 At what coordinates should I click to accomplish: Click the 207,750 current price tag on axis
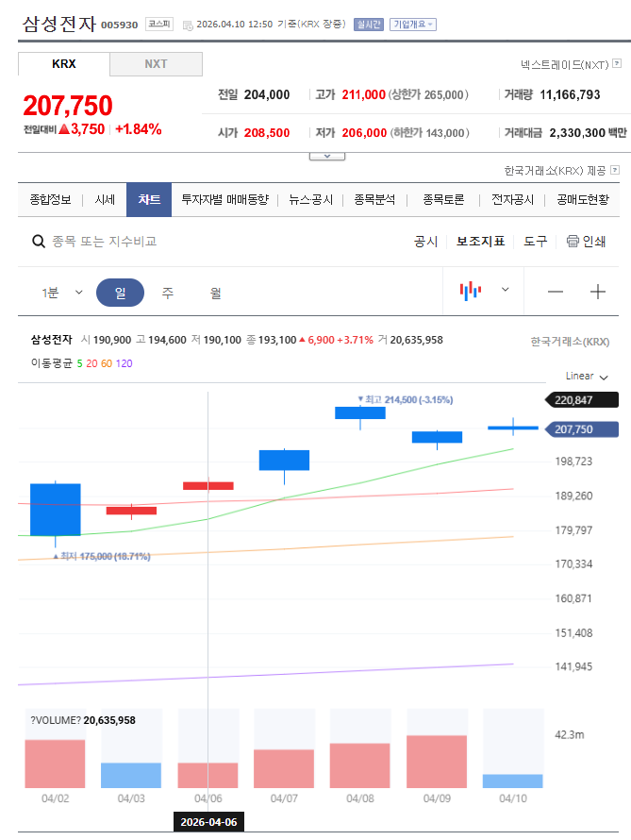pyautogui.click(x=581, y=429)
